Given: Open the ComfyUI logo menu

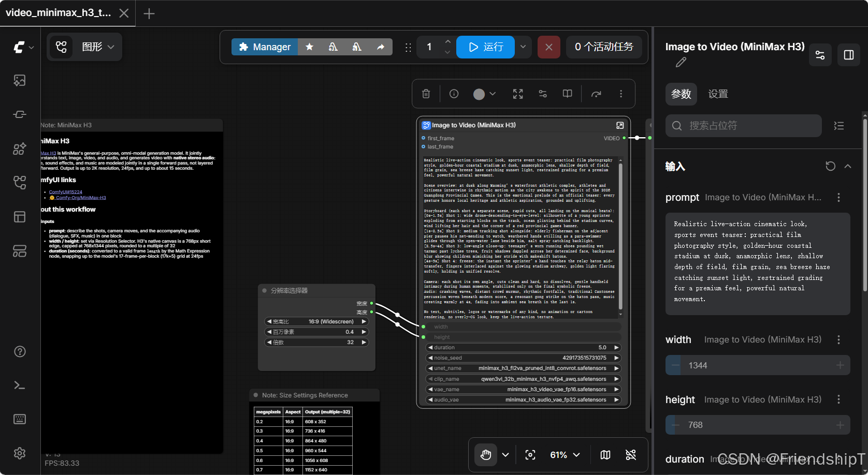Looking at the screenshot, I should point(23,47).
